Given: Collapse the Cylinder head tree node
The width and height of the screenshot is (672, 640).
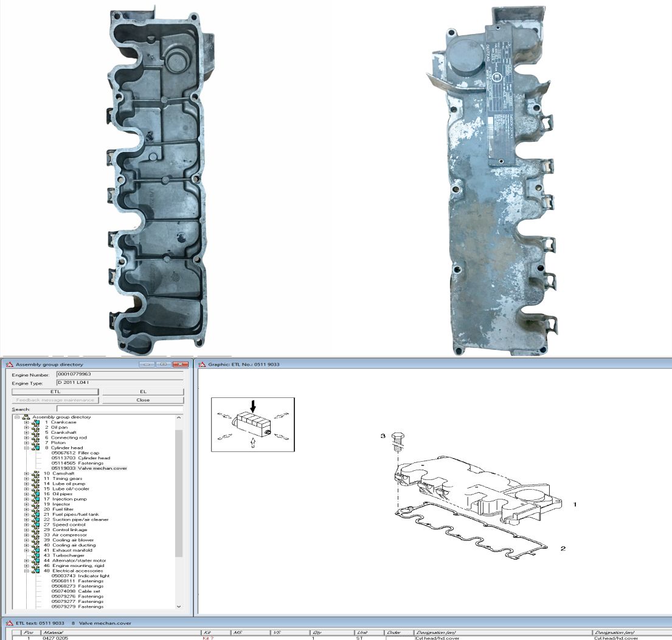Looking at the screenshot, I should pyautogui.click(x=26, y=448).
